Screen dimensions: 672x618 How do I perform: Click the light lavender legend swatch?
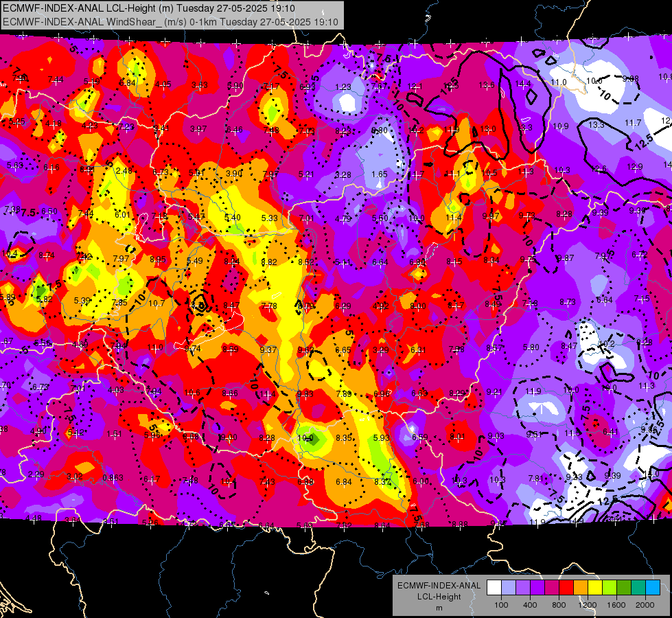[508, 588]
